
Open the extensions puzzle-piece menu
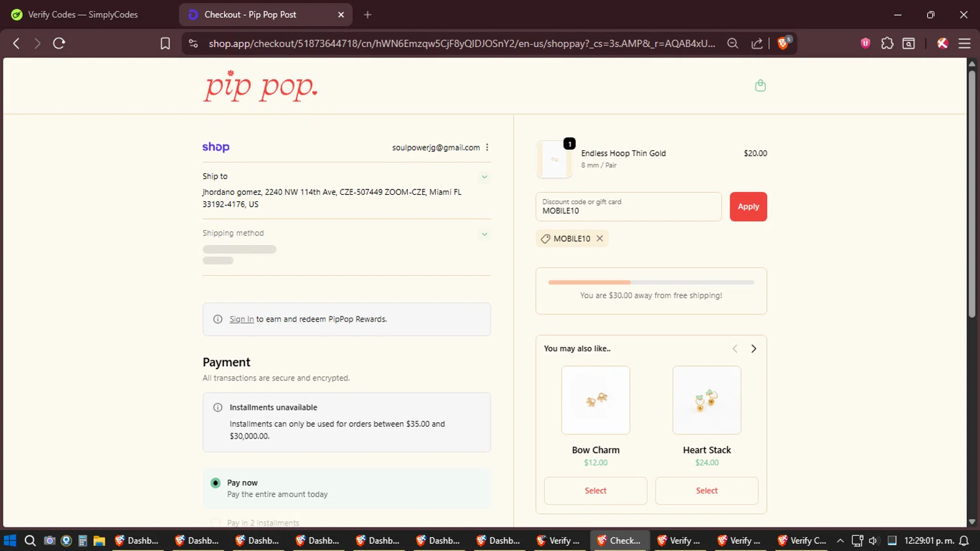pyautogui.click(x=887, y=43)
